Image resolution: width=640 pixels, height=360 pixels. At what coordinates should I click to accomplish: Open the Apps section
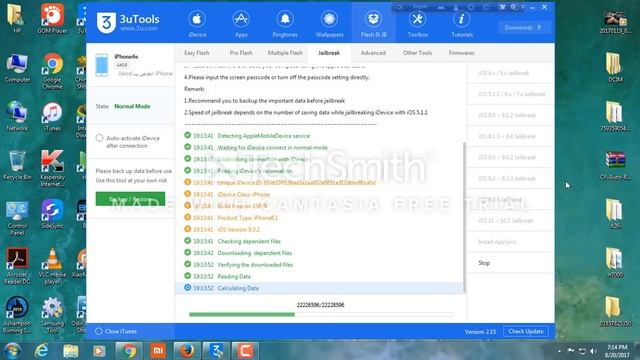tap(241, 24)
